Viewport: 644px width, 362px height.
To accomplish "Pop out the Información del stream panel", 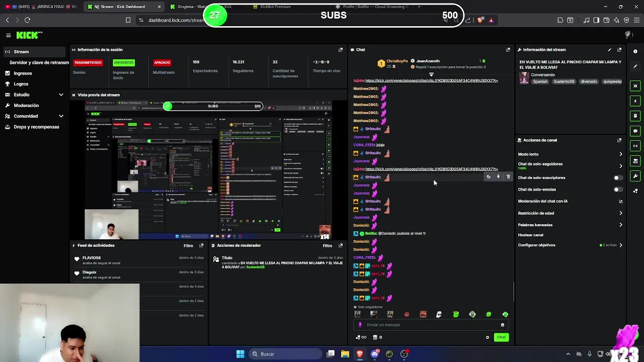I will click(619, 50).
